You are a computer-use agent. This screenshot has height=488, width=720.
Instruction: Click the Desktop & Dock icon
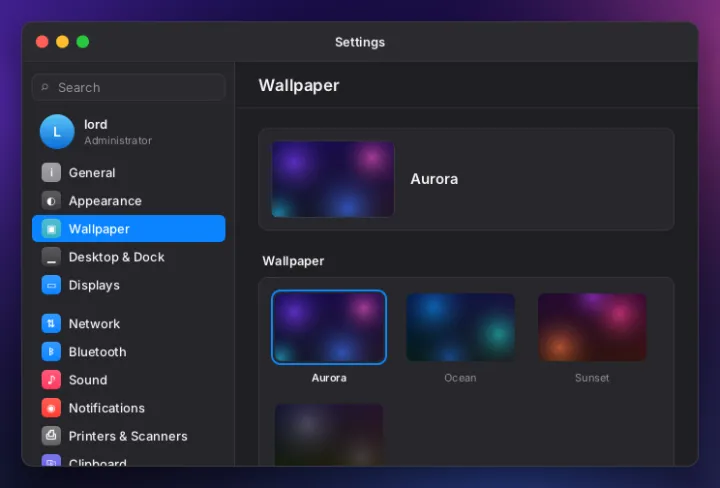pos(51,257)
